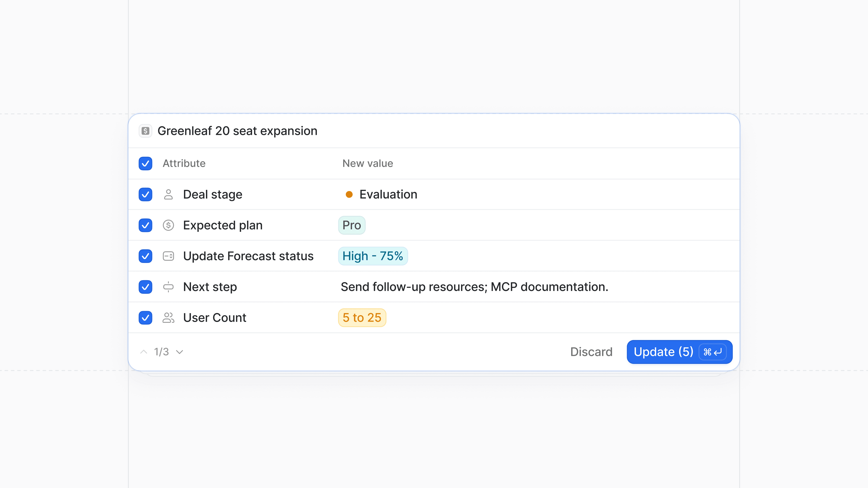868x488 pixels.
Task: Uncheck the Deal stage checkbox
Action: click(x=145, y=194)
